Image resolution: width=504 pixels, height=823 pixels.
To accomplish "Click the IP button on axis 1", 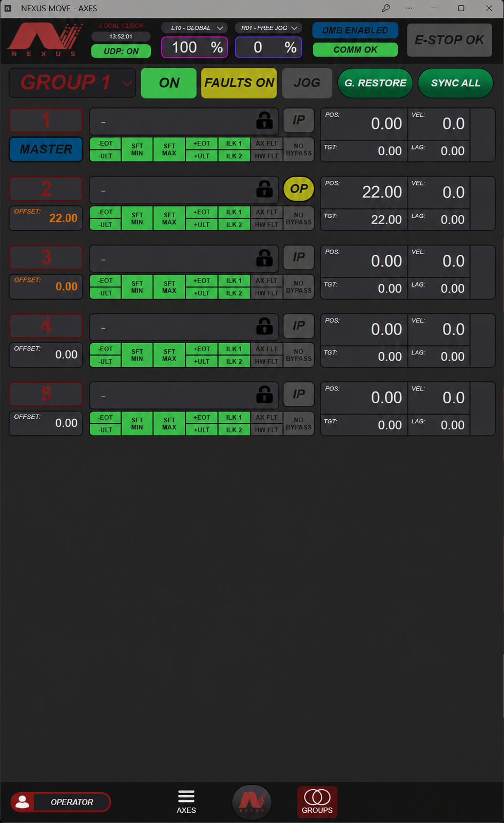I will click(x=299, y=120).
